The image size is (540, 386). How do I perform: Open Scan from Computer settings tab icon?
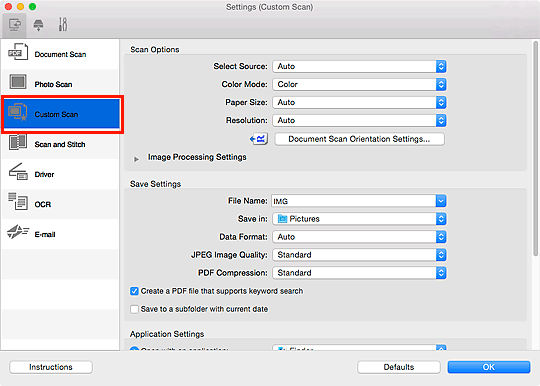15,25
